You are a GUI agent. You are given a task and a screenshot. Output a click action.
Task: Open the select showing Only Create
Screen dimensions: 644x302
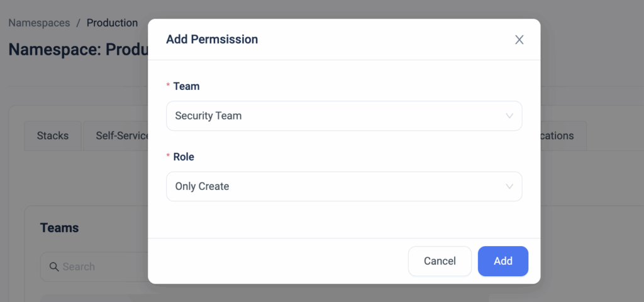pos(344,186)
